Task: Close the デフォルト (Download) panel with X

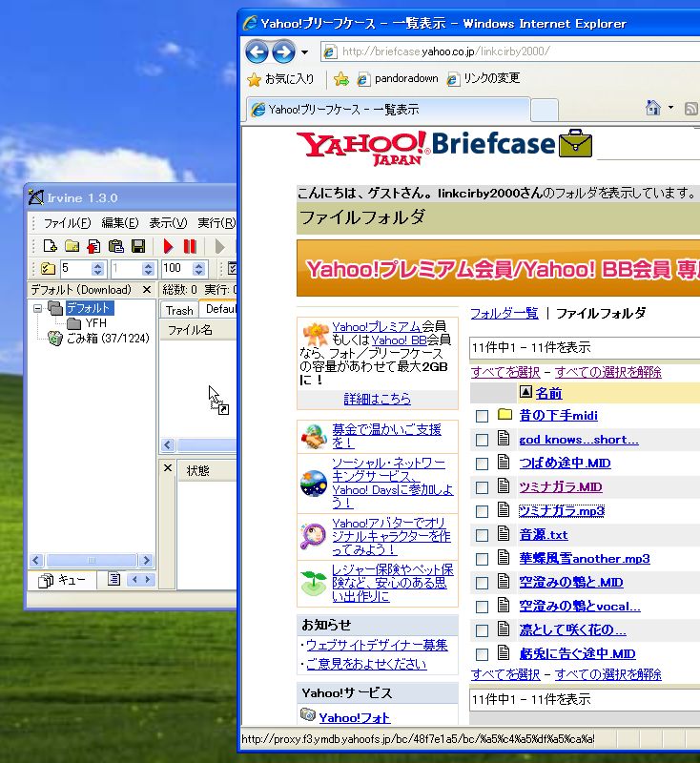Action: click(147, 290)
